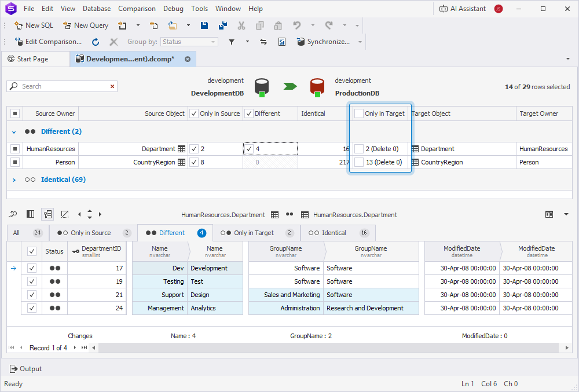Click the Open file folder icon
Viewport: 579px width, 392px height.
click(x=173, y=25)
